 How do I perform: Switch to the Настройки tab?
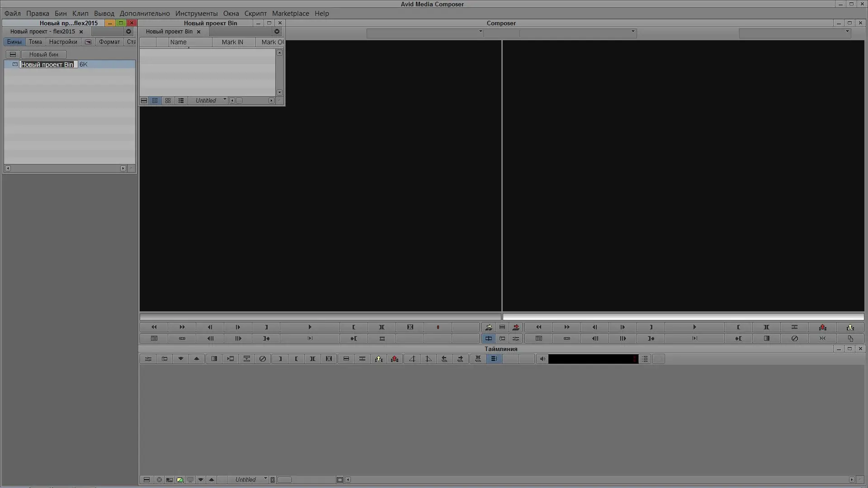coord(63,42)
